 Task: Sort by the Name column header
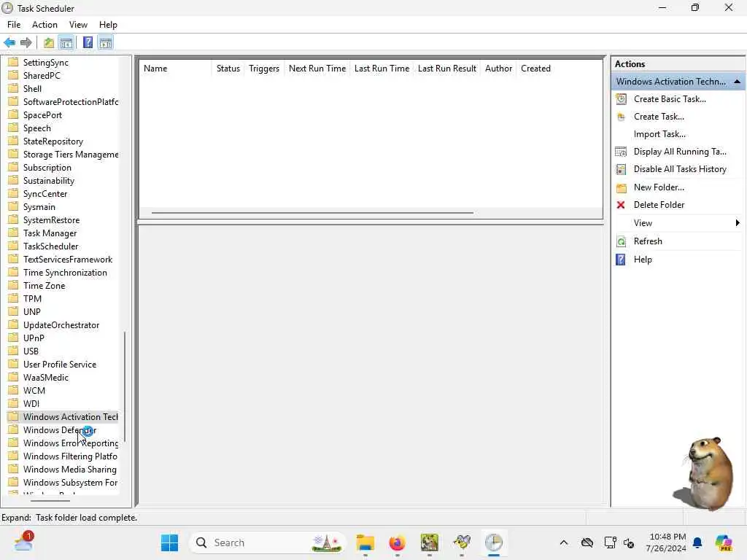[175, 69]
